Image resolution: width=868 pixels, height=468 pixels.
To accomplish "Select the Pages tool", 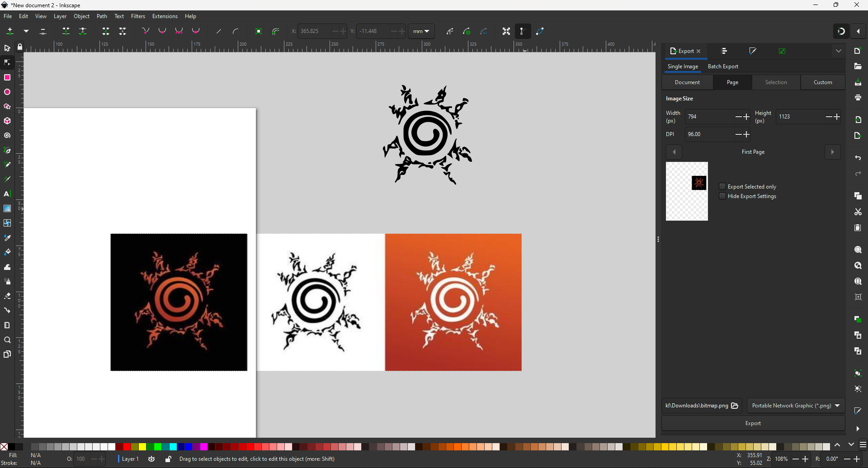I will tap(7, 354).
